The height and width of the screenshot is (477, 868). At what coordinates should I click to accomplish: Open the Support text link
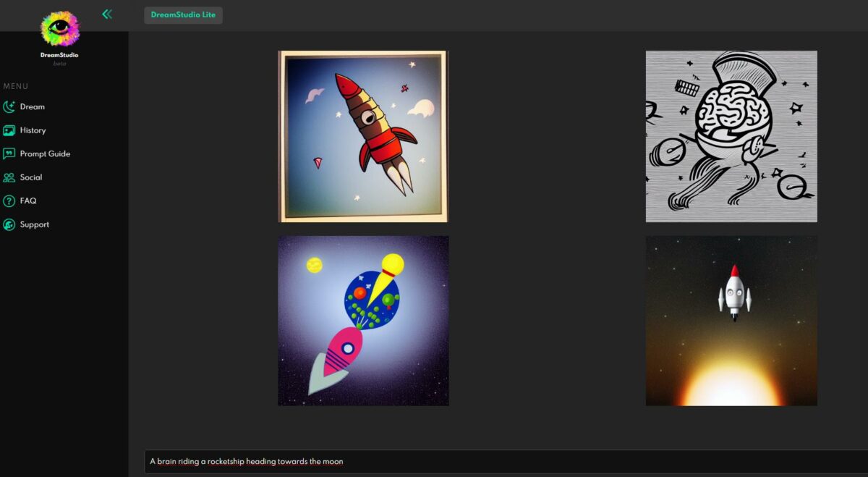(35, 224)
